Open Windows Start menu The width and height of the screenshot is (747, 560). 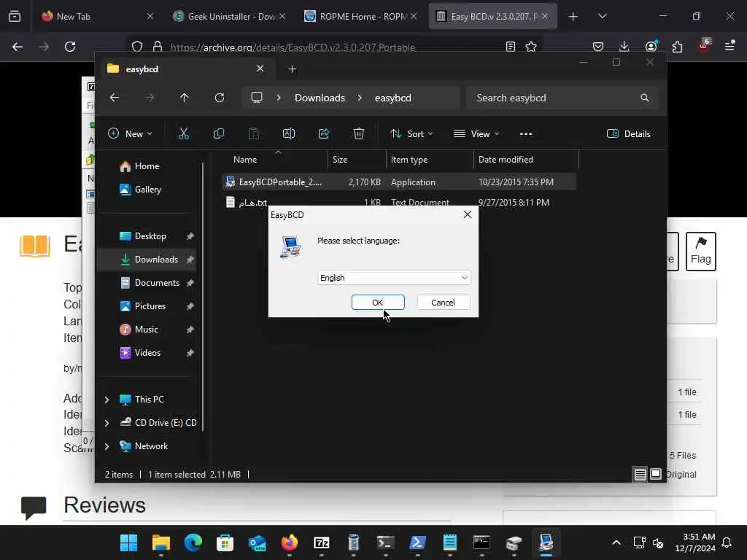128,542
